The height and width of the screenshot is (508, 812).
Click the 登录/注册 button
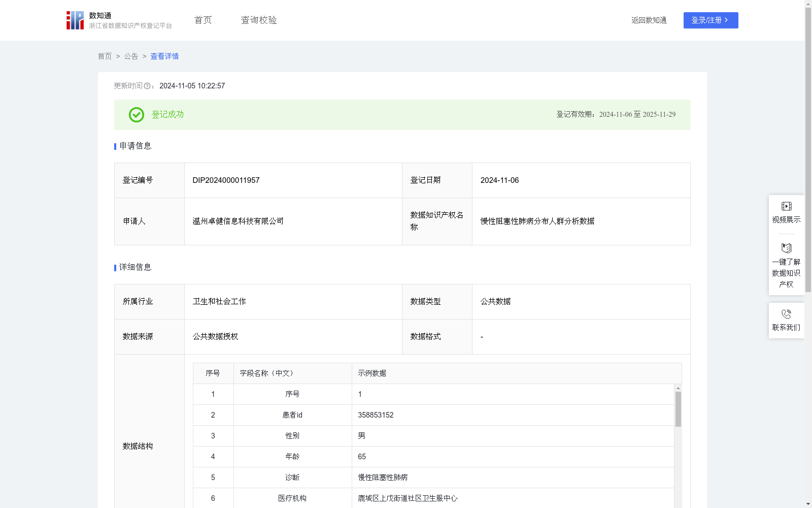(x=710, y=20)
